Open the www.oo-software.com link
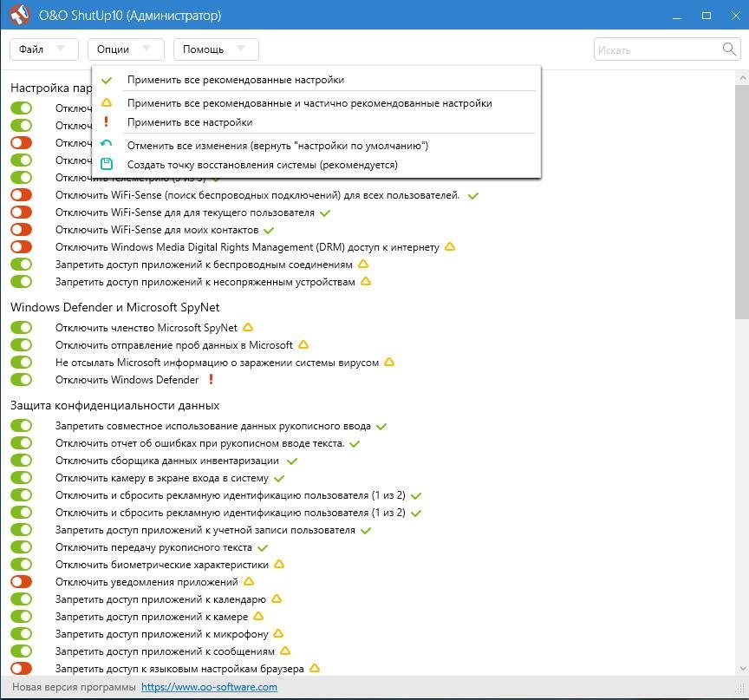This screenshot has height=700, width=749. click(209, 687)
